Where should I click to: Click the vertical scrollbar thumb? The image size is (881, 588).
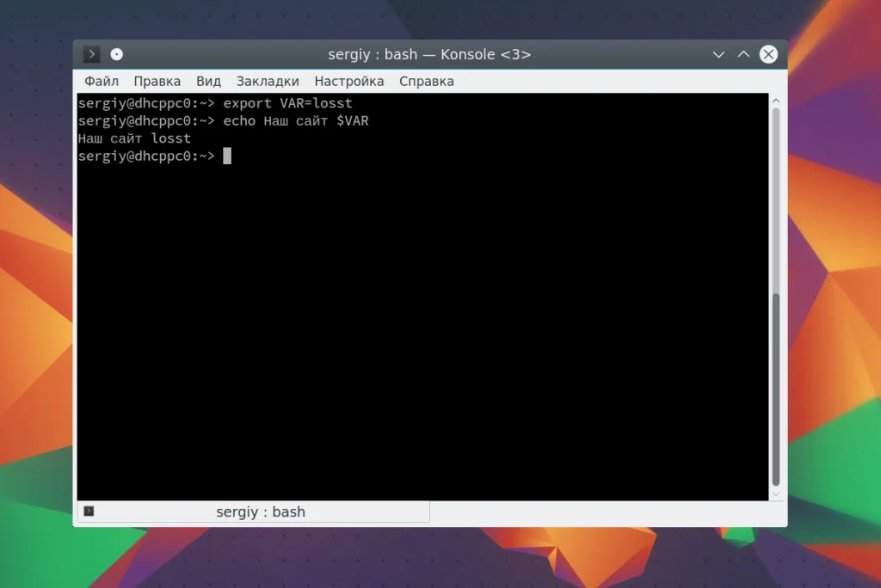point(776,389)
